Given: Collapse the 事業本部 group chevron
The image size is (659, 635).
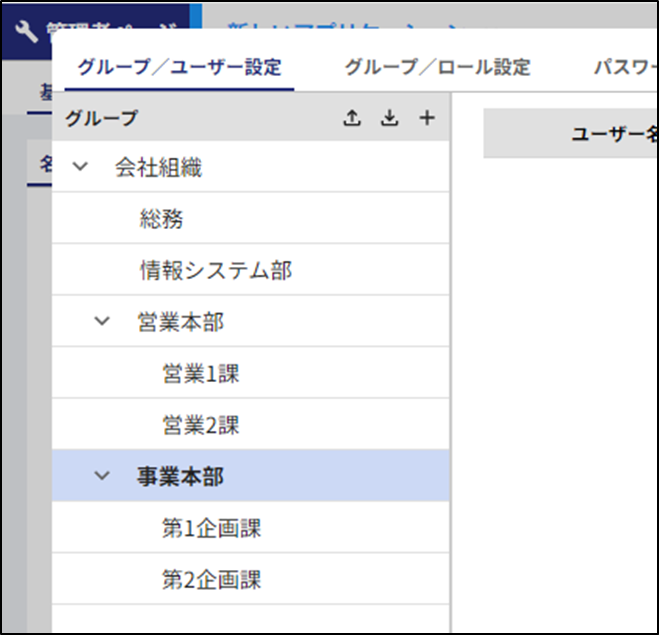Looking at the screenshot, I should tap(102, 476).
